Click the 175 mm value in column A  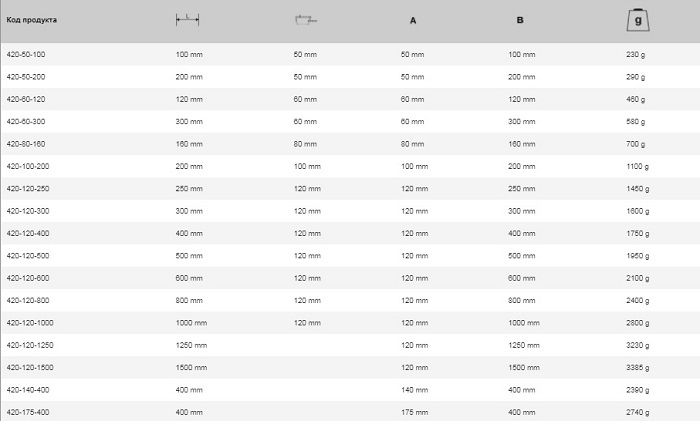coord(414,412)
